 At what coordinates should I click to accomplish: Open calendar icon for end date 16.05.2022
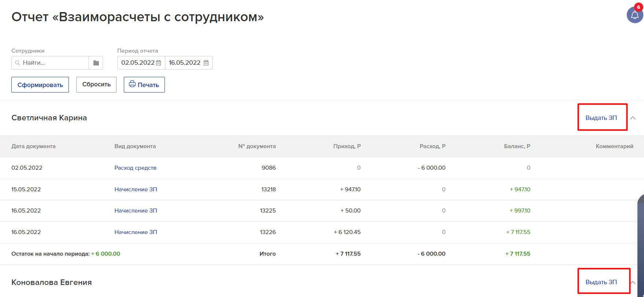[206, 63]
